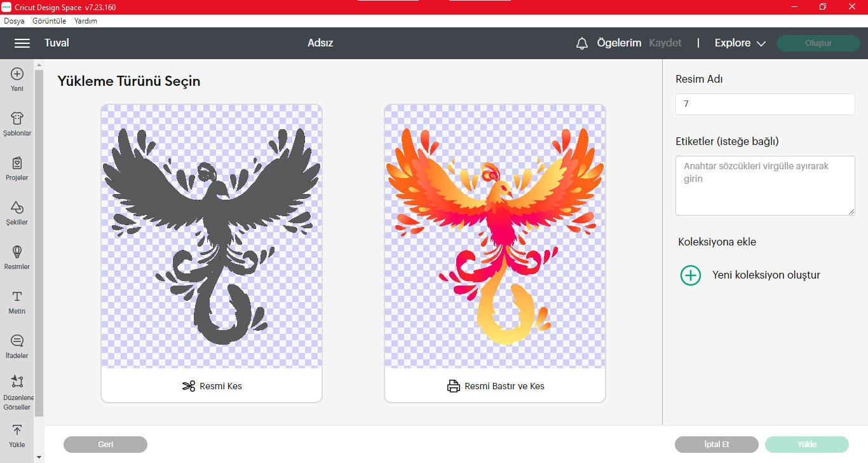Open the Şekiller (Shapes) panel
The height and width of the screenshot is (463, 868).
(17, 212)
